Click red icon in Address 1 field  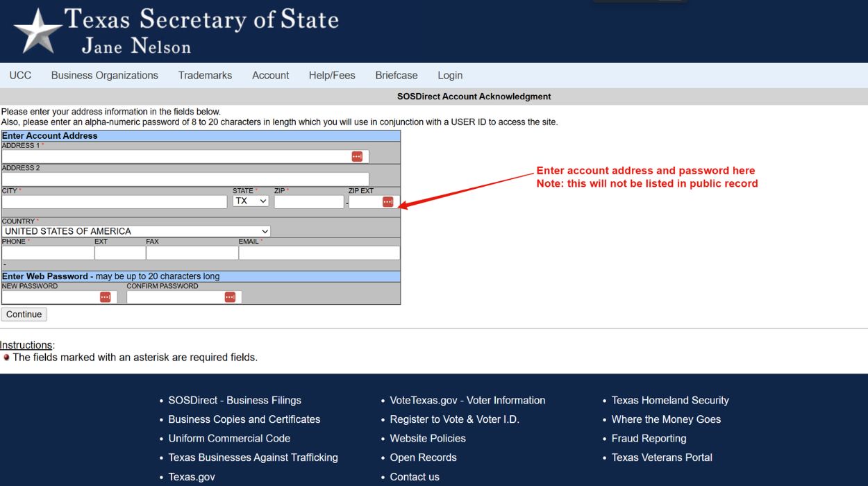tap(357, 157)
